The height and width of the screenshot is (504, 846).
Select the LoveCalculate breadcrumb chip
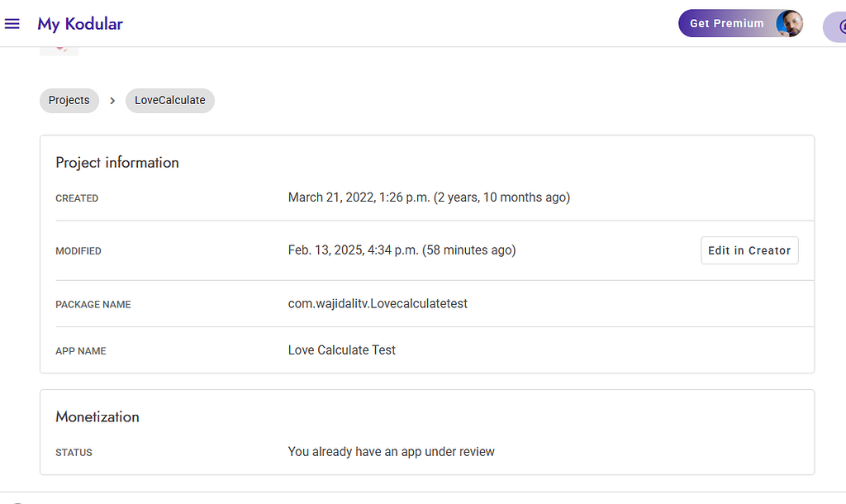click(169, 100)
